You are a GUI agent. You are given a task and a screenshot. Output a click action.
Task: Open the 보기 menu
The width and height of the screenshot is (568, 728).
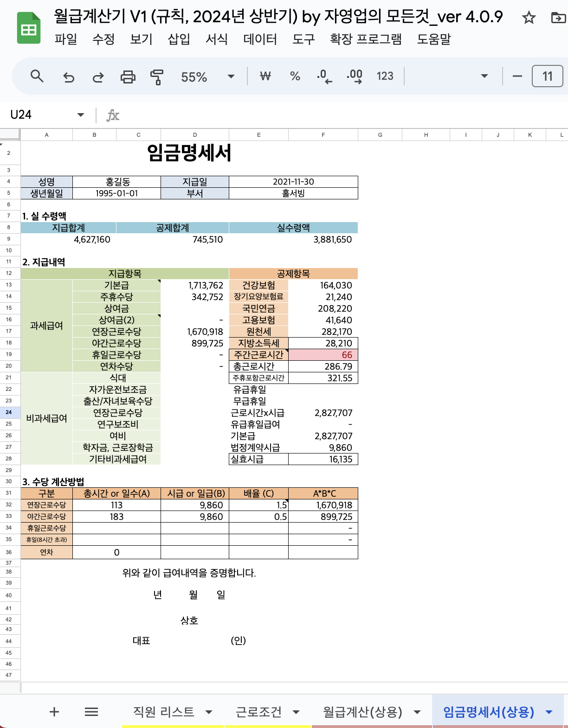[142, 39]
